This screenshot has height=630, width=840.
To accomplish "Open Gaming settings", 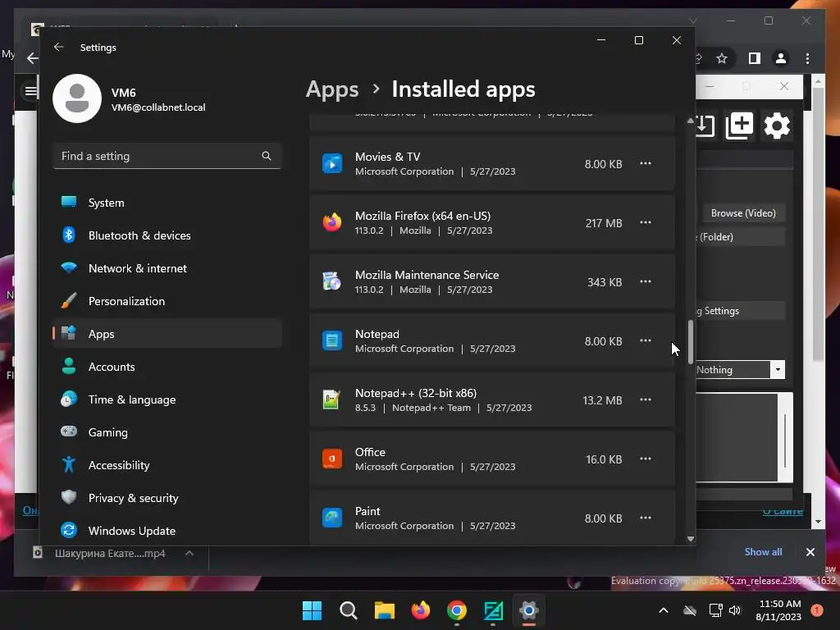I will pos(167,431).
